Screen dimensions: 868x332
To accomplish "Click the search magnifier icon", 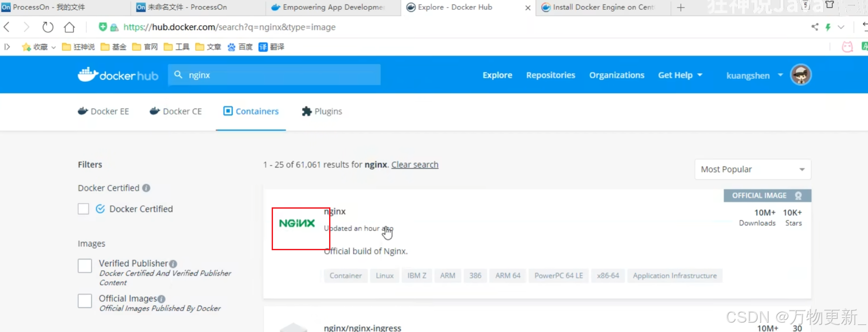I will coord(178,74).
